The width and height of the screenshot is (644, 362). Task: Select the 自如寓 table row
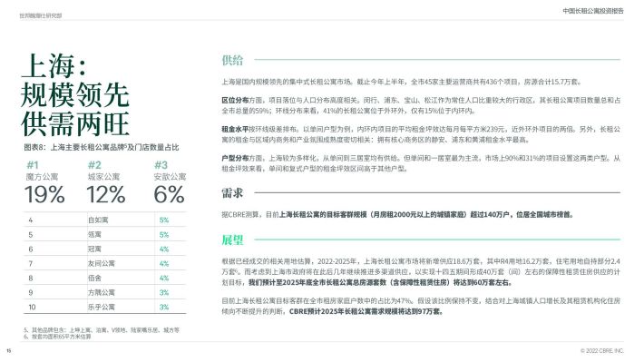click(104, 220)
